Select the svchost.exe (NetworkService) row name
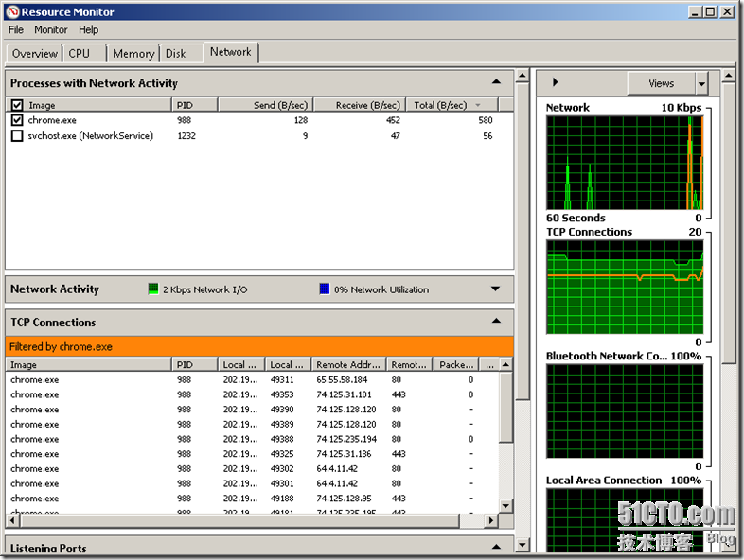 (x=90, y=135)
